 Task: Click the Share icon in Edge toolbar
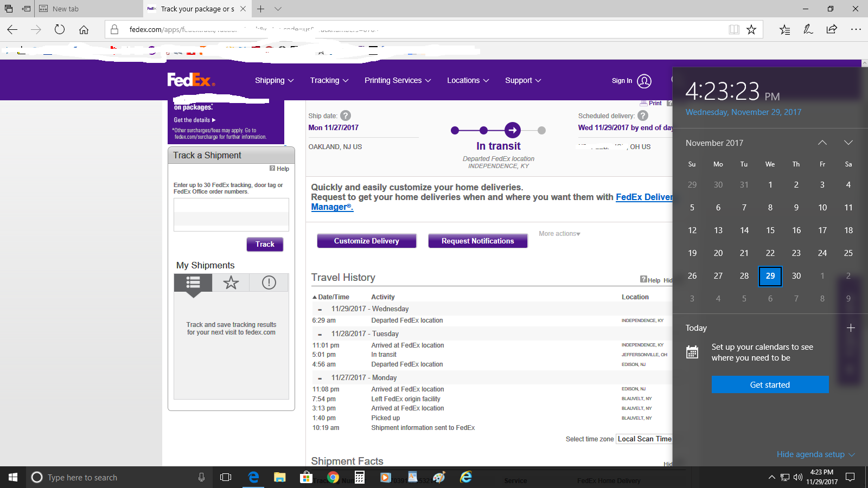pos(832,29)
